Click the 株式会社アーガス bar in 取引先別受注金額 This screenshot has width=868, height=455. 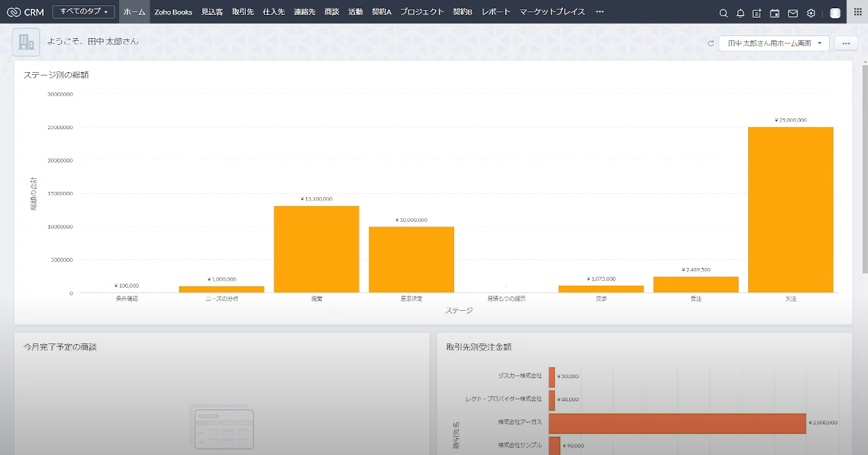pyautogui.click(x=677, y=422)
